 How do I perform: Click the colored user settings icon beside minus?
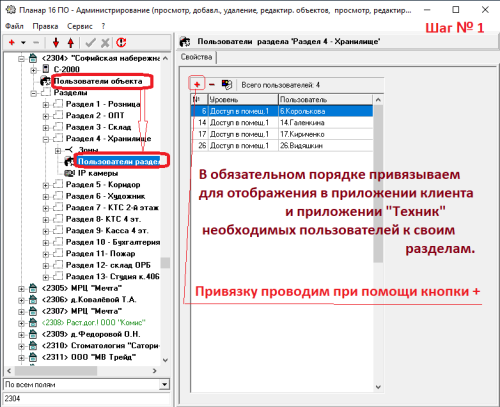point(227,85)
